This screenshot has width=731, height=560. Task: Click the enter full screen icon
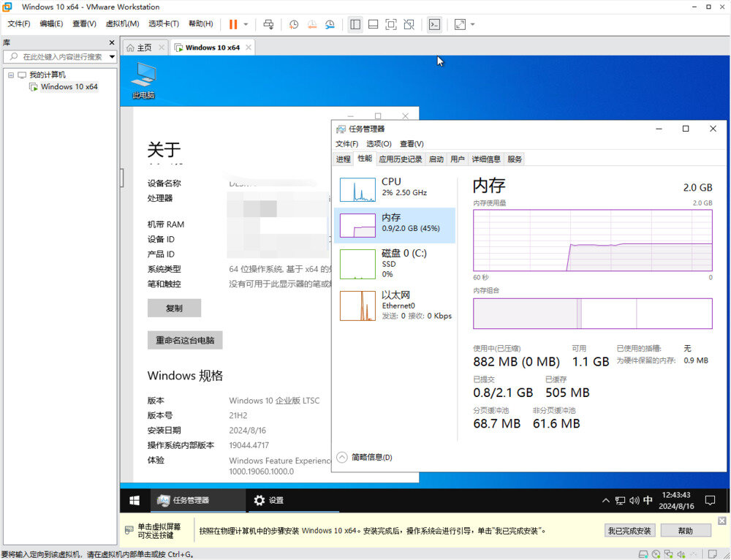(390, 24)
